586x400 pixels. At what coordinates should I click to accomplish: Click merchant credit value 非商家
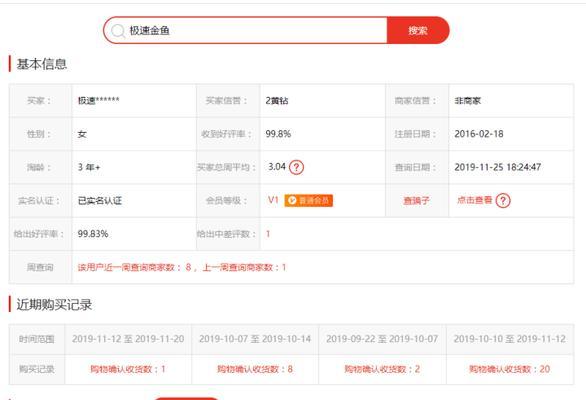(x=468, y=101)
